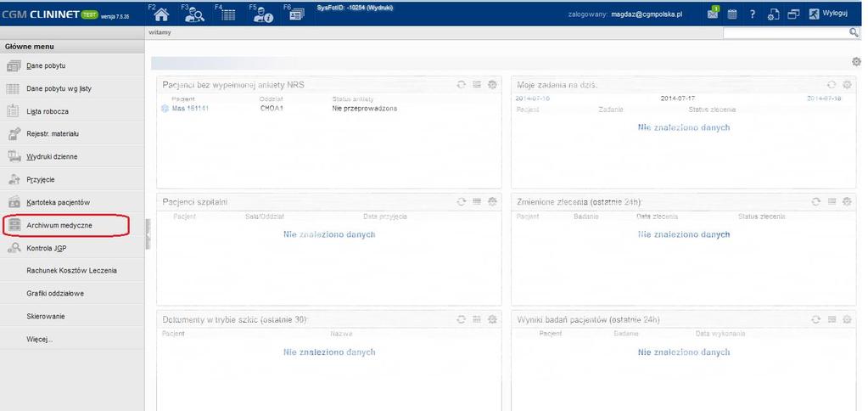Open Grafiki oddziałowe menu item
868x411 pixels.
pyautogui.click(x=72, y=294)
